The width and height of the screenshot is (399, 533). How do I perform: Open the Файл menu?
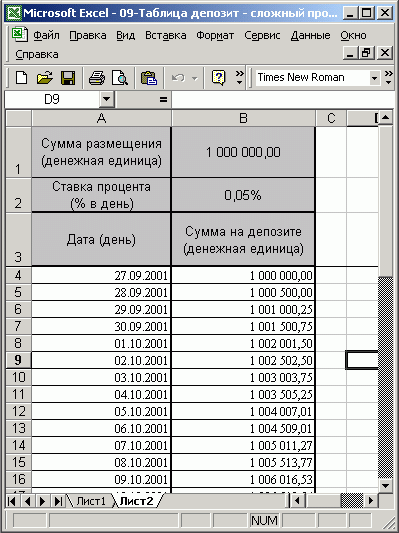[46, 35]
